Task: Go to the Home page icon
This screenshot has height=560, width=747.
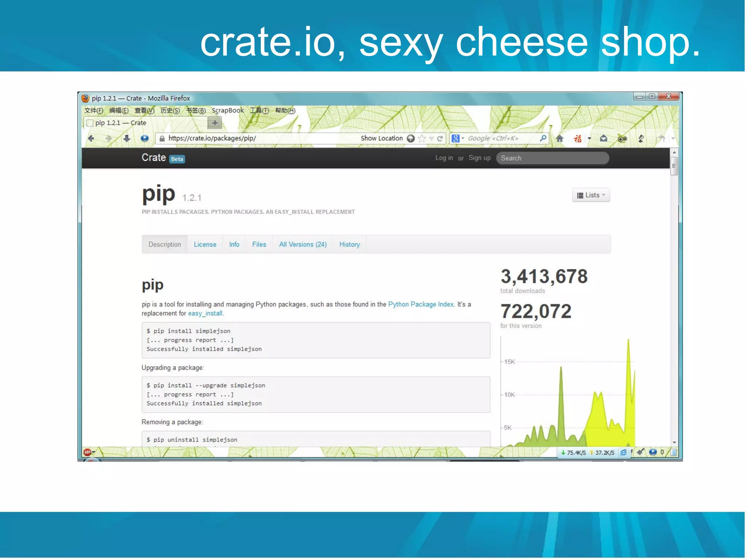Action: pyautogui.click(x=560, y=138)
